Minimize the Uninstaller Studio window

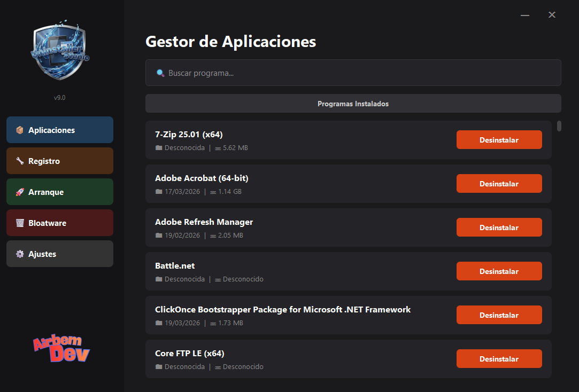(524, 15)
